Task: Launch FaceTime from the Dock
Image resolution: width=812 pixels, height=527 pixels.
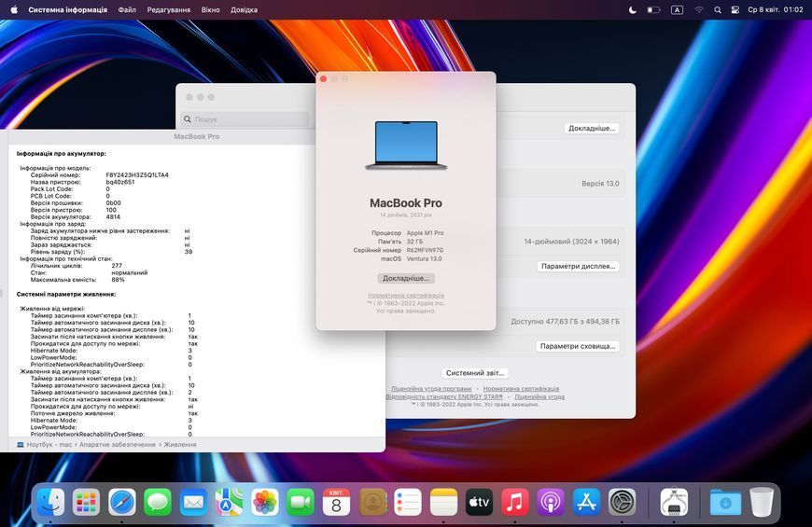Action: [301, 502]
